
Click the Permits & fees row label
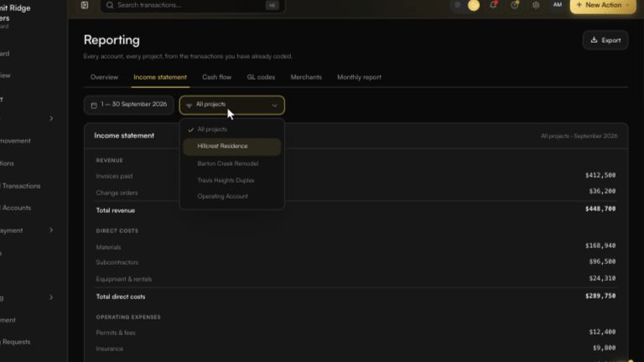(116, 333)
